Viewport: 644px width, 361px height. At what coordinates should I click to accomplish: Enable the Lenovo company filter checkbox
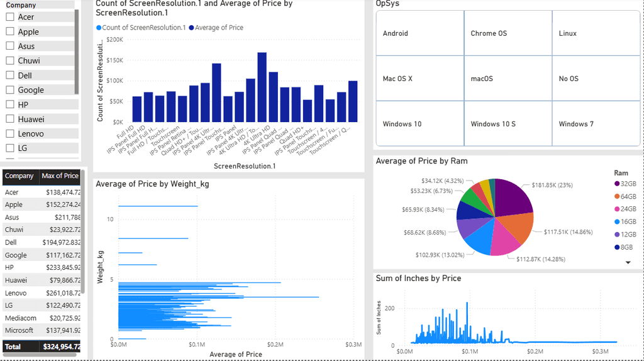(x=10, y=133)
